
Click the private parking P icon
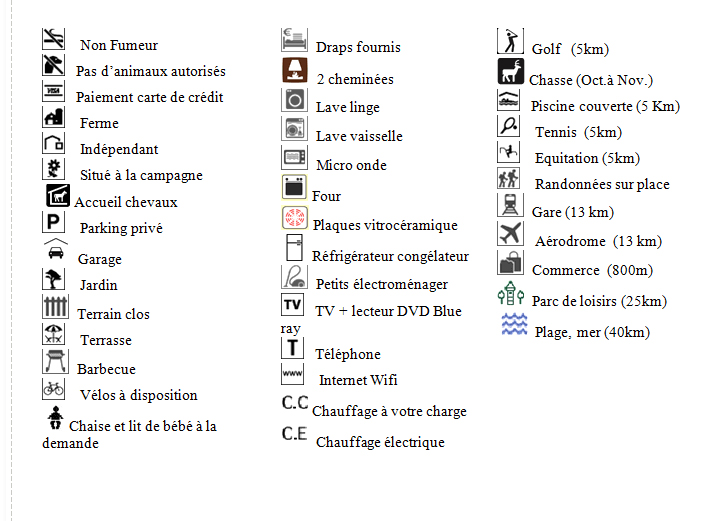pos(53,222)
